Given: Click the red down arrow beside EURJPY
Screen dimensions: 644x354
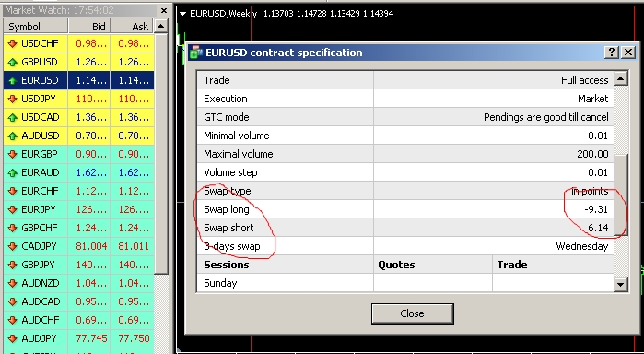Looking at the screenshot, I should click(x=12, y=209).
